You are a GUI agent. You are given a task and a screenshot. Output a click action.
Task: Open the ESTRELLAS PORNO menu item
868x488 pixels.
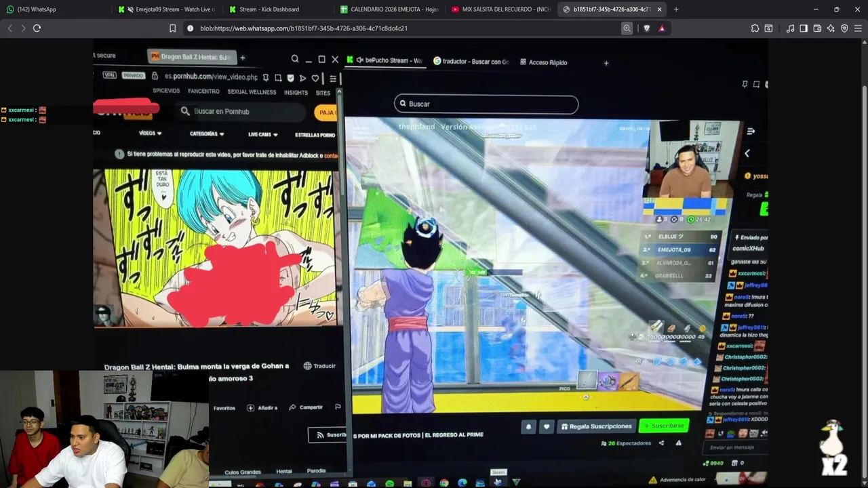(315, 135)
